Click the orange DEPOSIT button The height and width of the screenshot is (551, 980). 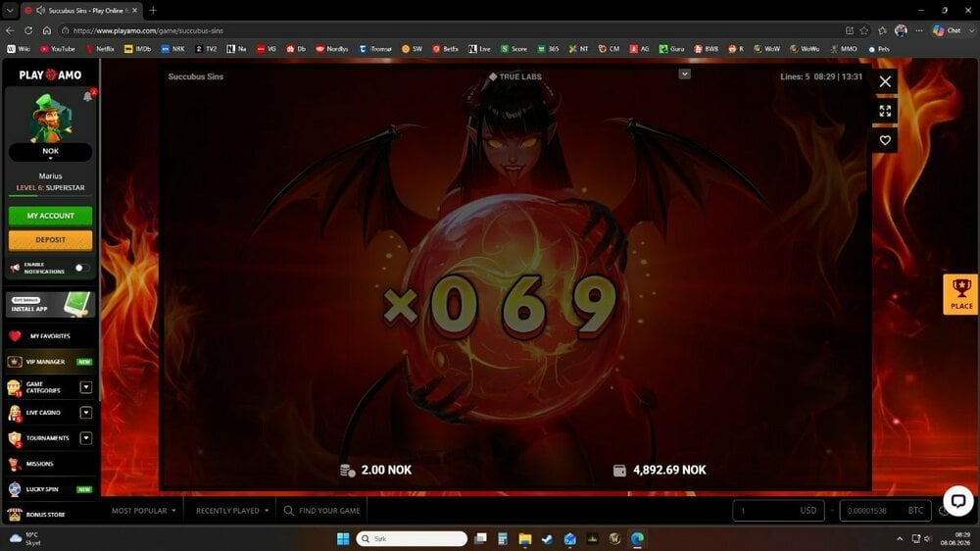pyautogui.click(x=51, y=240)
